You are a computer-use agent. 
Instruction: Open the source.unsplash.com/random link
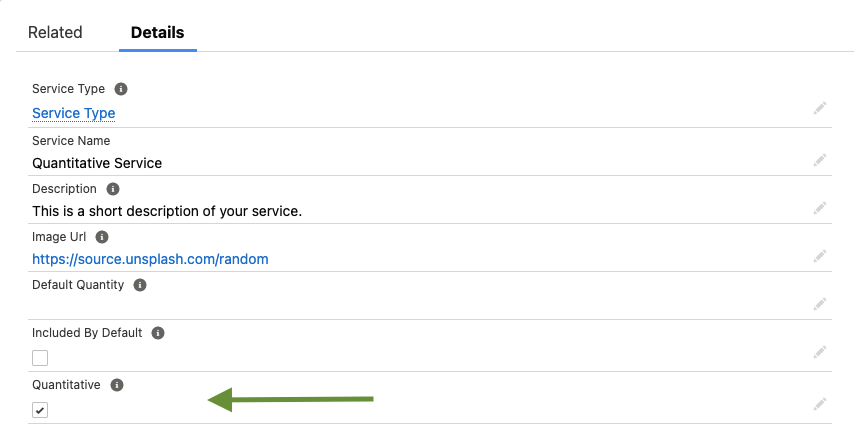click(150, 259)
